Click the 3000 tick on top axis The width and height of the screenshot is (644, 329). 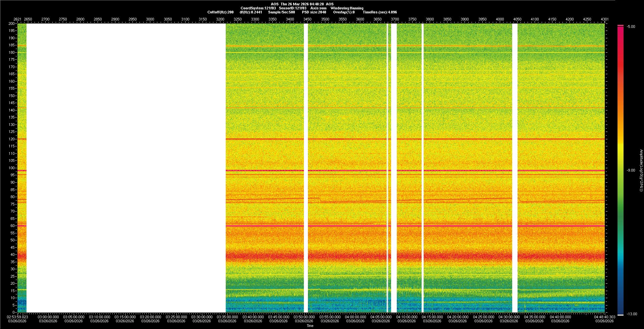click(150, 19)
